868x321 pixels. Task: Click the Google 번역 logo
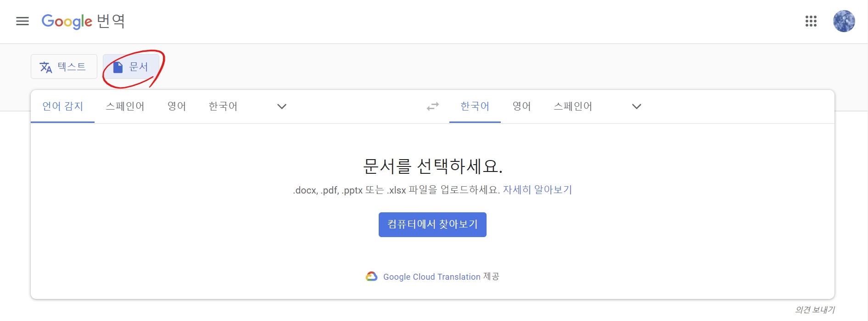(83, 21)
